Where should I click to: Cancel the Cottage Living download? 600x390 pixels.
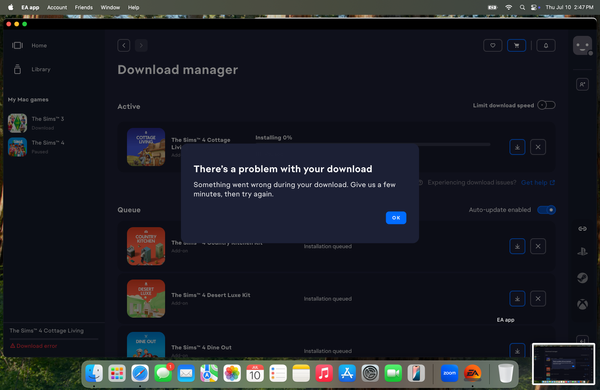538,147
